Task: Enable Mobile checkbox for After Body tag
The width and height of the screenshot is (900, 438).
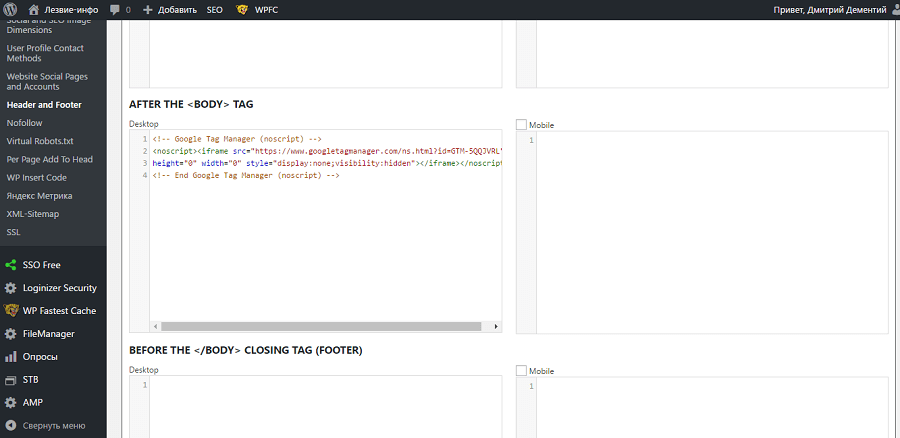Action: pyautogui.click(x=522, y=125)
